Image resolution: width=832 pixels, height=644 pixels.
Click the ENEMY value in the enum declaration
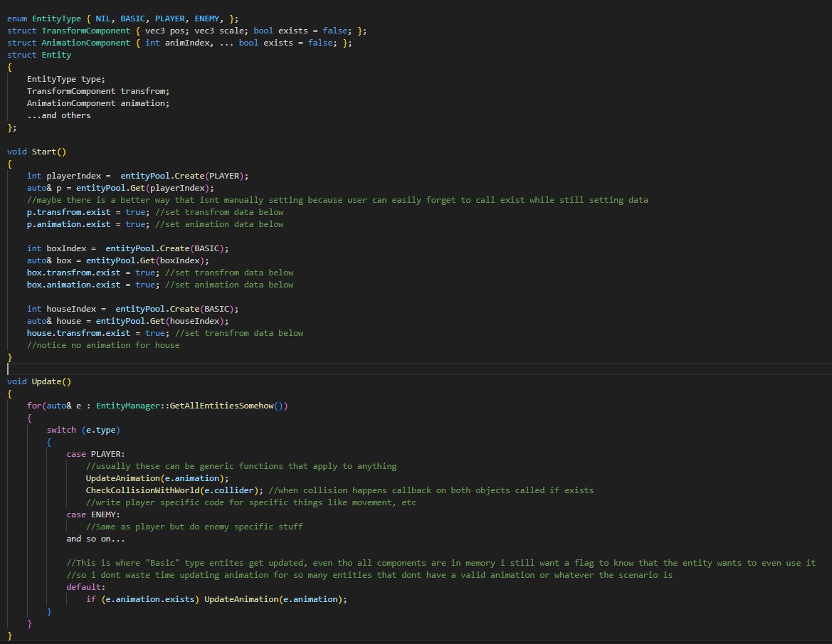(207, 19)
